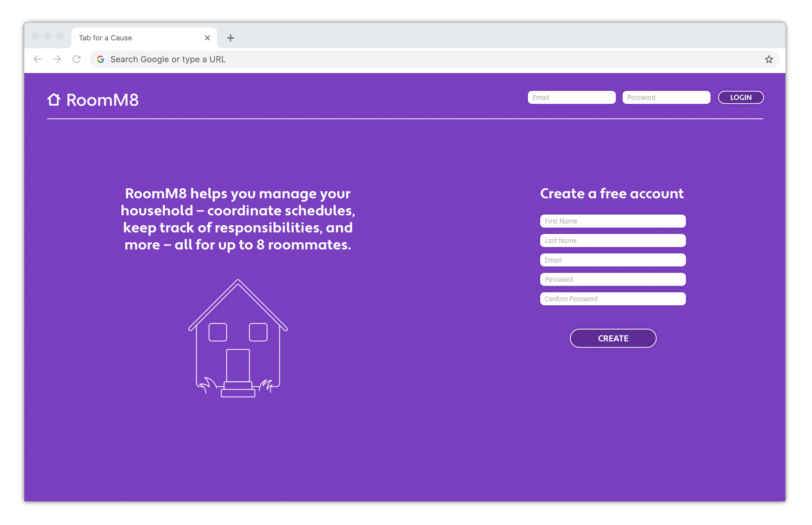812x525 pixels.
Task: Click the Last Name input field
Action: tap(613, 240)
